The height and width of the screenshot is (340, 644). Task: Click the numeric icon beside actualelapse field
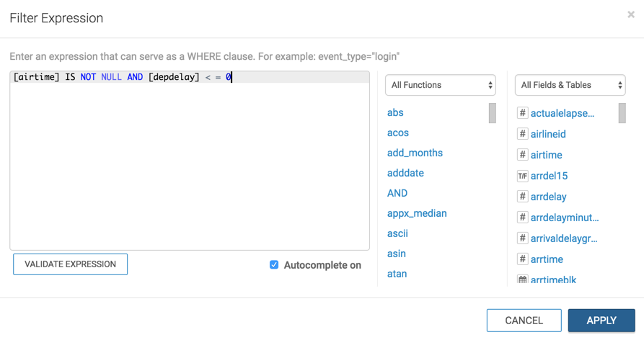(x=523, y=113)
